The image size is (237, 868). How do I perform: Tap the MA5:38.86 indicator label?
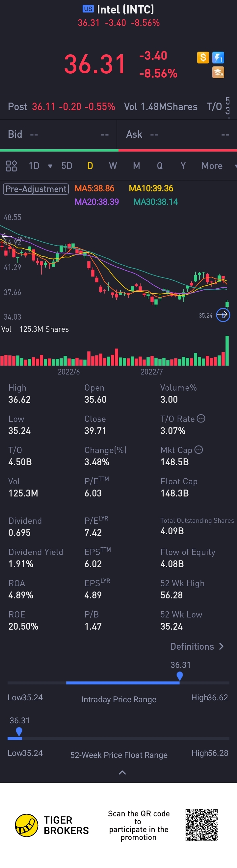tap(94, 188)
